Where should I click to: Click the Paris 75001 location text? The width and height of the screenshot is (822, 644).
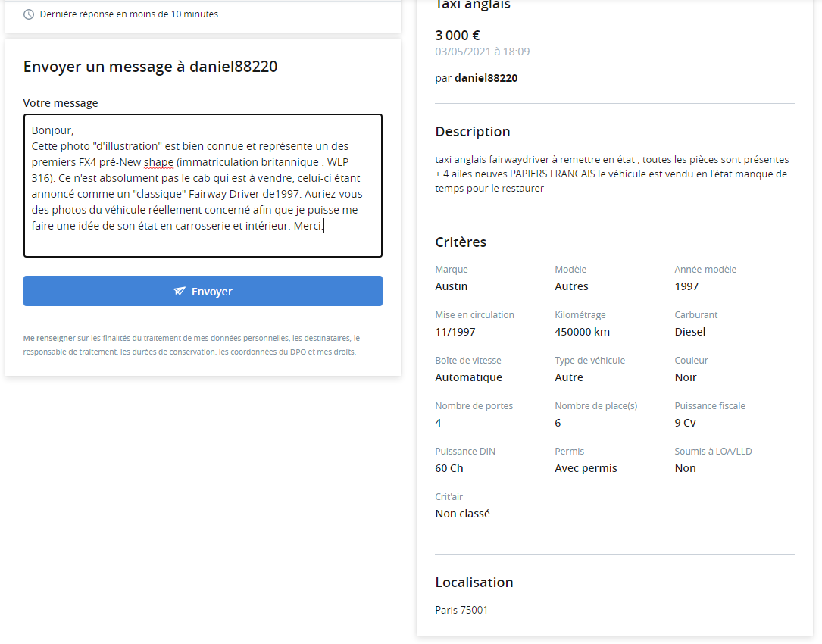461,610
